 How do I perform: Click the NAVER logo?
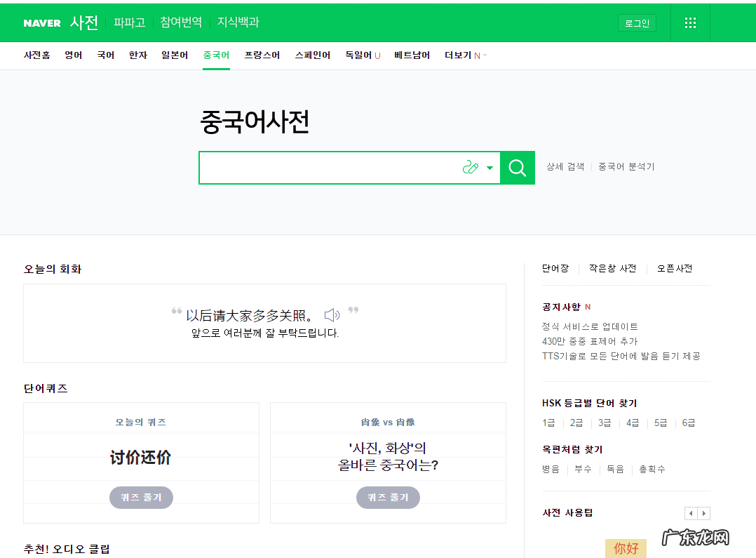point(42,23)
